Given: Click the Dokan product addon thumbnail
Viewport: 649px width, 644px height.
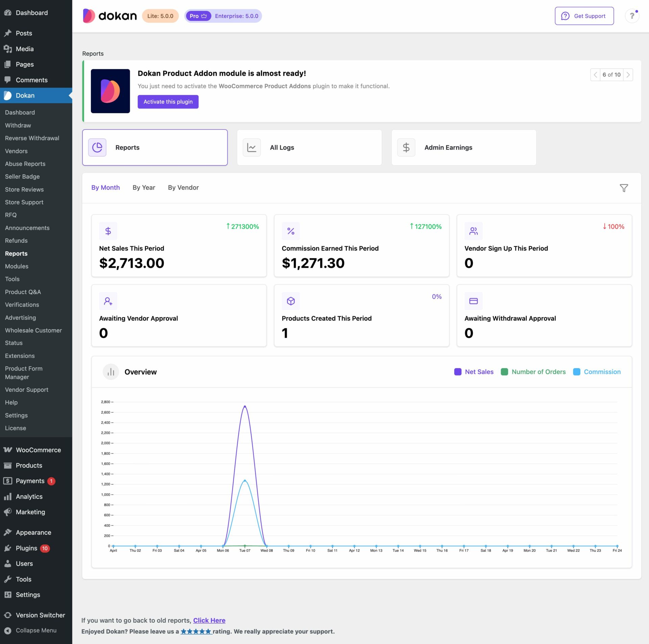Looking at the screenshot, I should [111, 91].
